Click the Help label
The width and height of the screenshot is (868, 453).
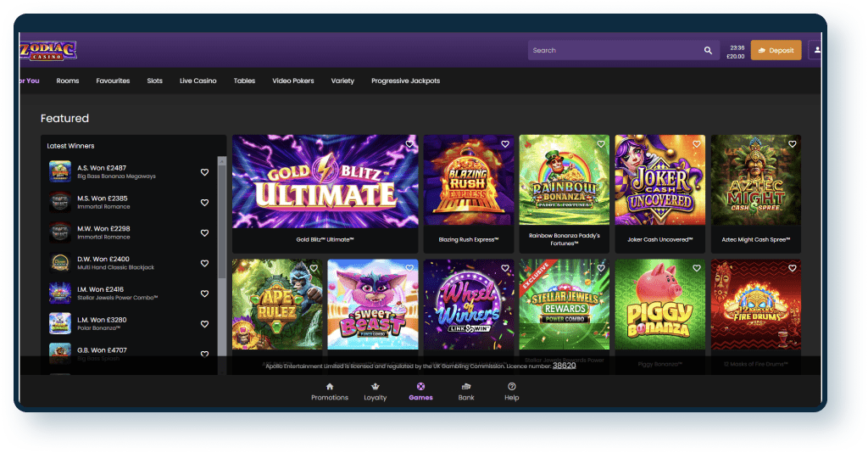tap(511, 398)
